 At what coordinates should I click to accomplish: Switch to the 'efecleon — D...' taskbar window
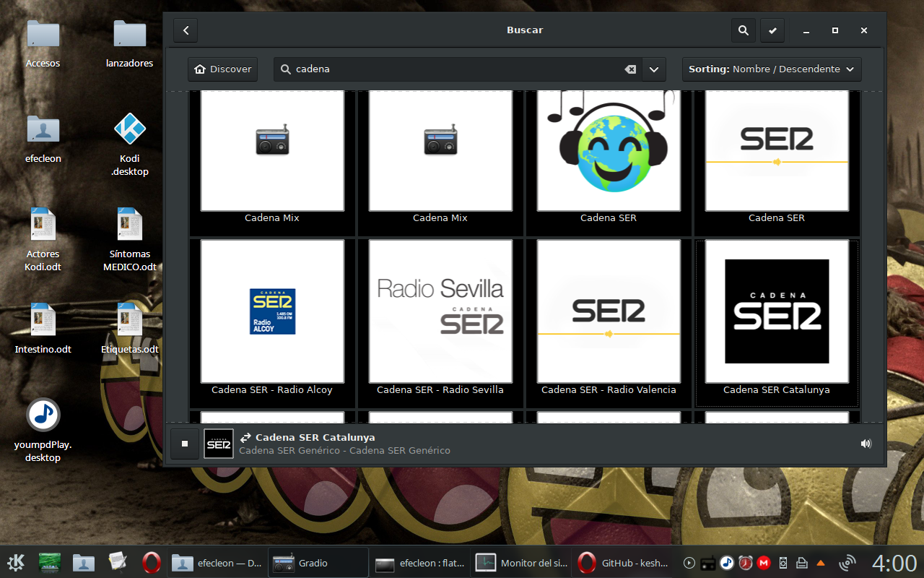click(217, 563)
